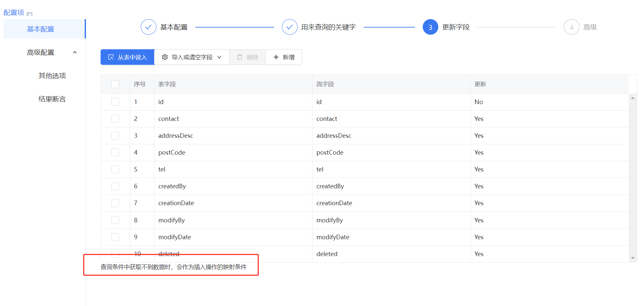Image resolution: width=644 pixels, height=306 pixels.
Task: Open 结果断言 in the sidebar
Action: point(52,99)
